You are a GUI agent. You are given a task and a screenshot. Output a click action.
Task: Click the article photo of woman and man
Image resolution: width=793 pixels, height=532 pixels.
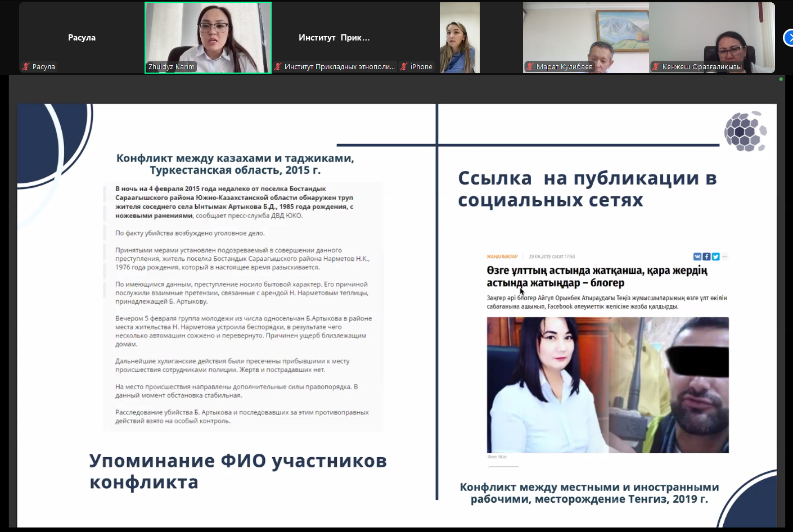tap(607, 385)
